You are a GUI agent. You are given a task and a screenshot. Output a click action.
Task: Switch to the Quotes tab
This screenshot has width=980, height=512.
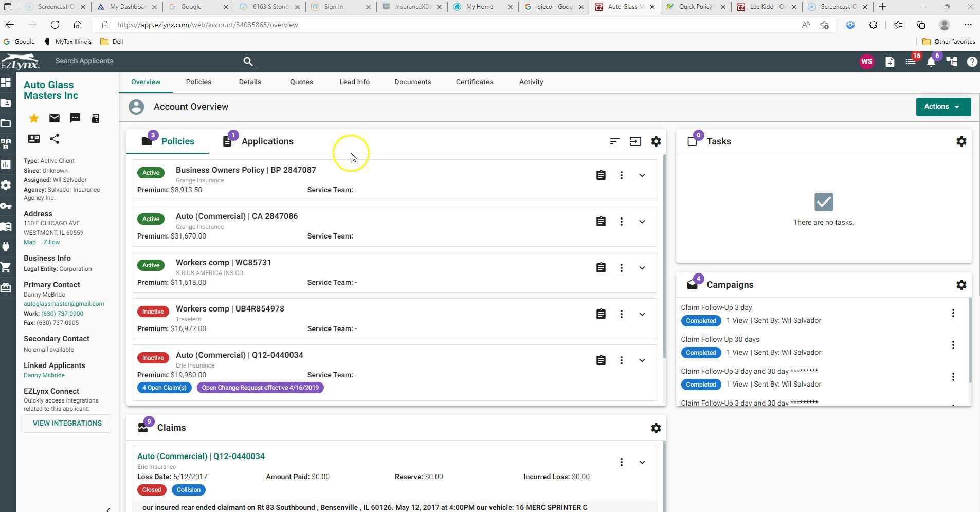pyautogui.click(x=301, y=82)
